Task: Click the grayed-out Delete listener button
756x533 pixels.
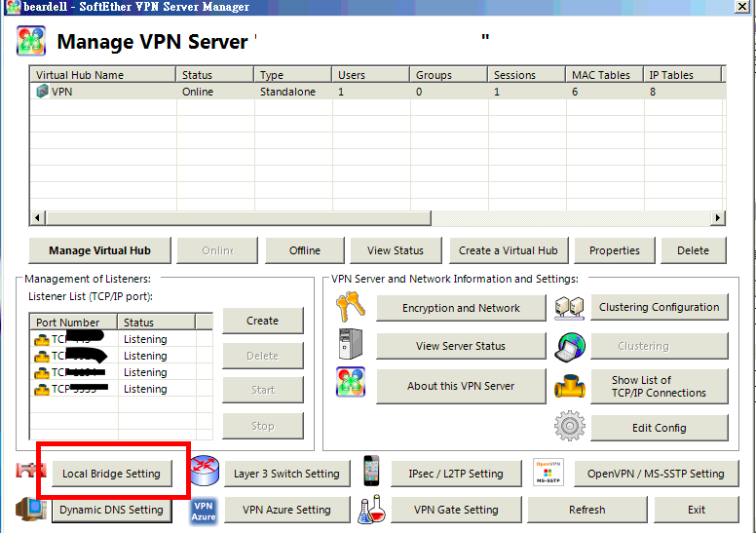Action: 263,356
